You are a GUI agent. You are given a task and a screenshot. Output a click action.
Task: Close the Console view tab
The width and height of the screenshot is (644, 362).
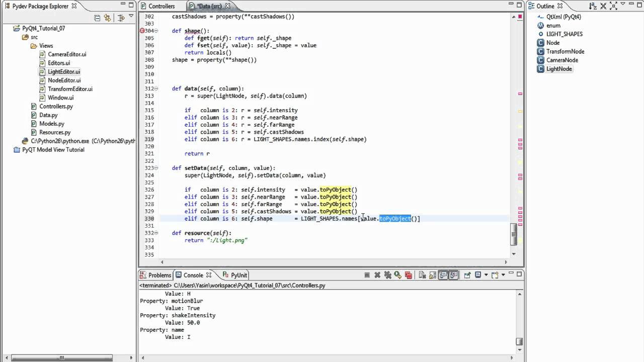(209, 275)
